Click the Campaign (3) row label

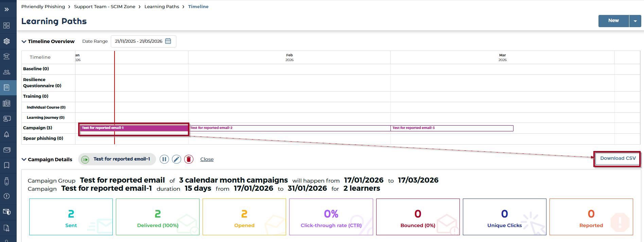click(x=38, y=128)
